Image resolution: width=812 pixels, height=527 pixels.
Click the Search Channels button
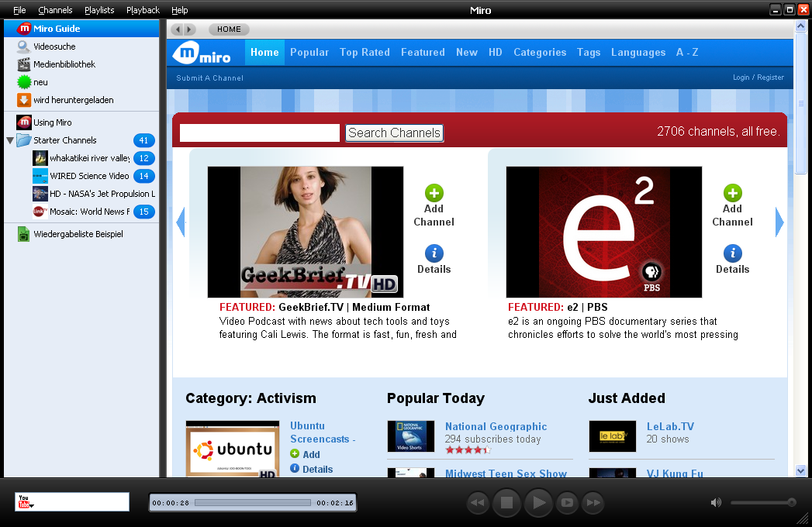(394, 133)
